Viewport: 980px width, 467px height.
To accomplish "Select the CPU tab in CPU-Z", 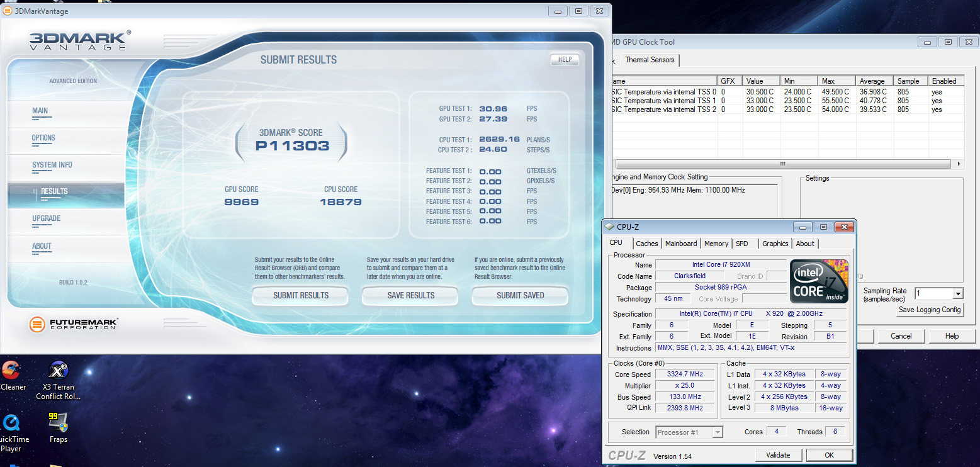I will pyautogui.click(x=616, y=242).
